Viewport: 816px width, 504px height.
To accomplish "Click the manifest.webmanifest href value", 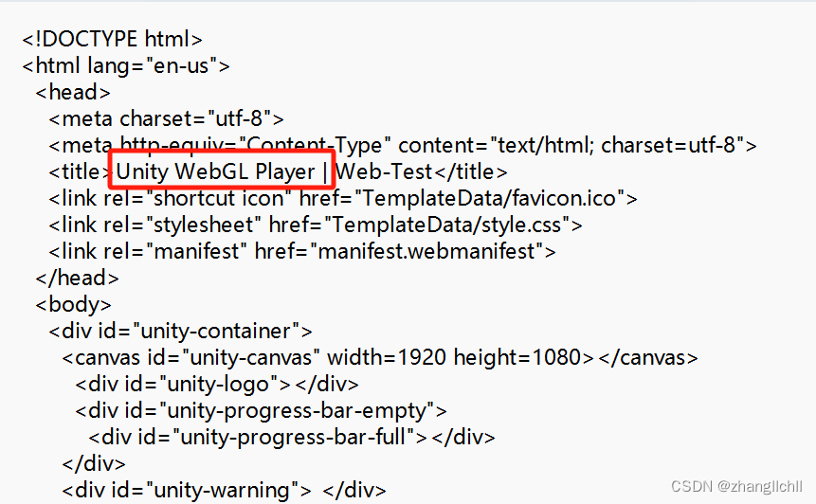I will [426, 252].
